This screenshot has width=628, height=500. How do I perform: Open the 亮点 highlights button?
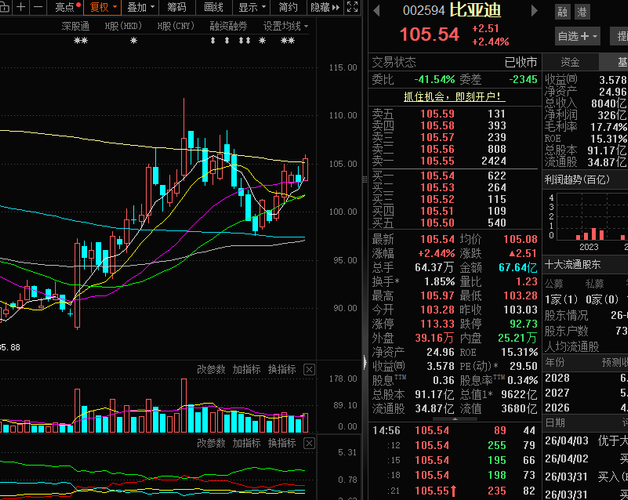pyautogui.click(x=67, y=7)
